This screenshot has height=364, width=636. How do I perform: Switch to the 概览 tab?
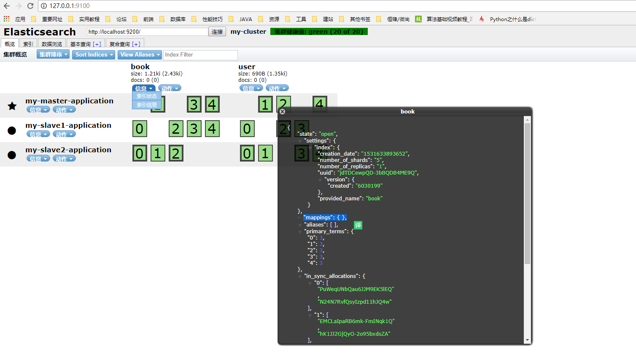tap(10, 44)
